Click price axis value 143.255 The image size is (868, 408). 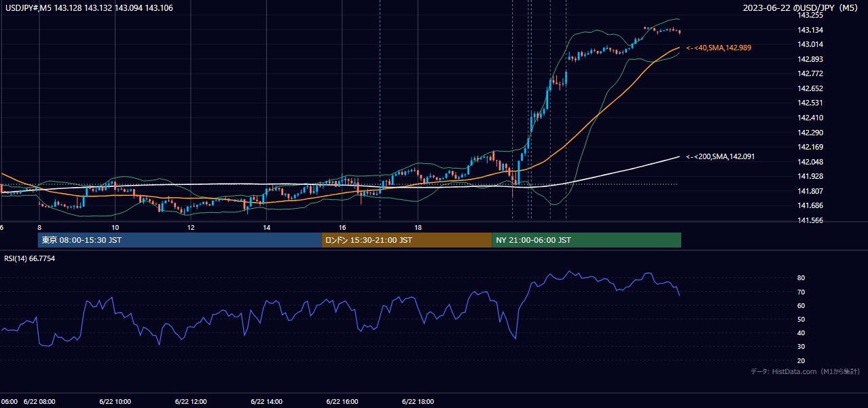point(810,15)
